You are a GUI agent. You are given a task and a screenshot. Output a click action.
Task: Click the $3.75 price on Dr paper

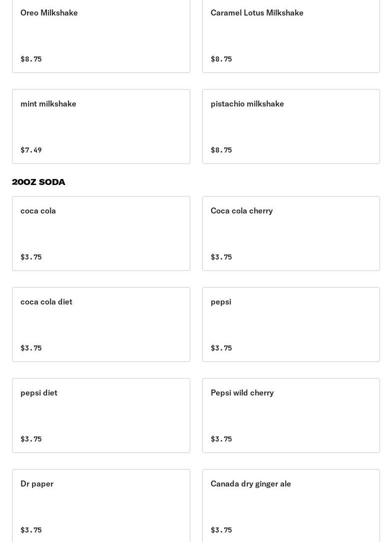(x=31, y=530)
